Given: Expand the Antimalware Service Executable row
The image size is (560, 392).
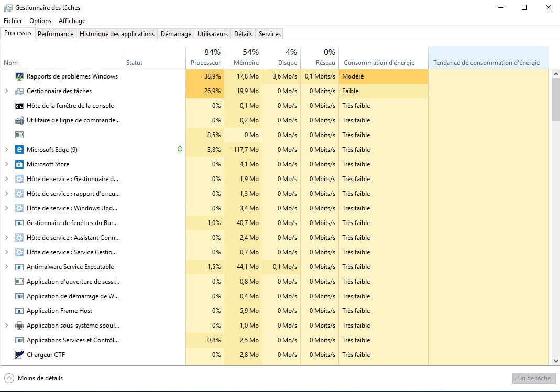Looking at the screenshot, I should (x=7, y=267).
